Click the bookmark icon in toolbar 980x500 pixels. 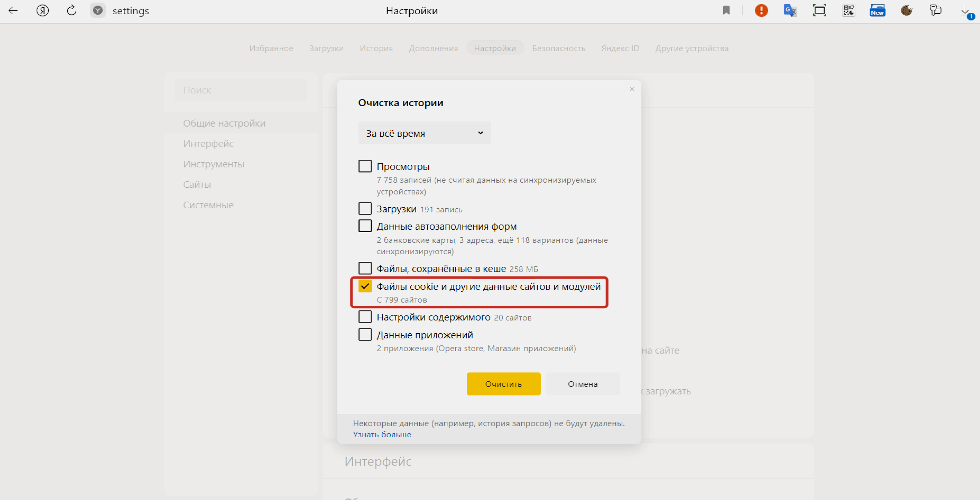725,11
